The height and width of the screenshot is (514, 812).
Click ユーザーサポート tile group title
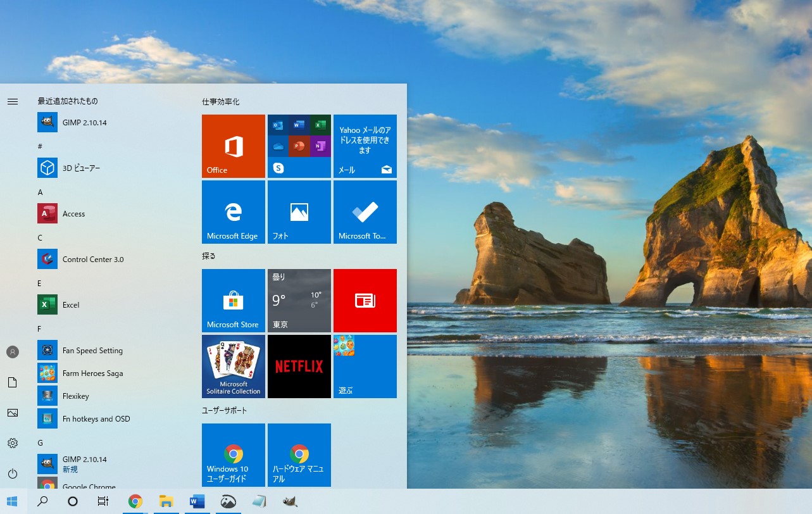(x=225, y=411)
